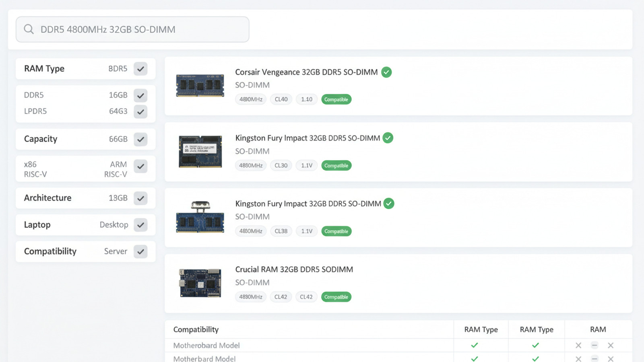The height and width of the screenshot is (362, 644).
Task: Select the Compatibility column header in the table
Action: click(196, 329)
